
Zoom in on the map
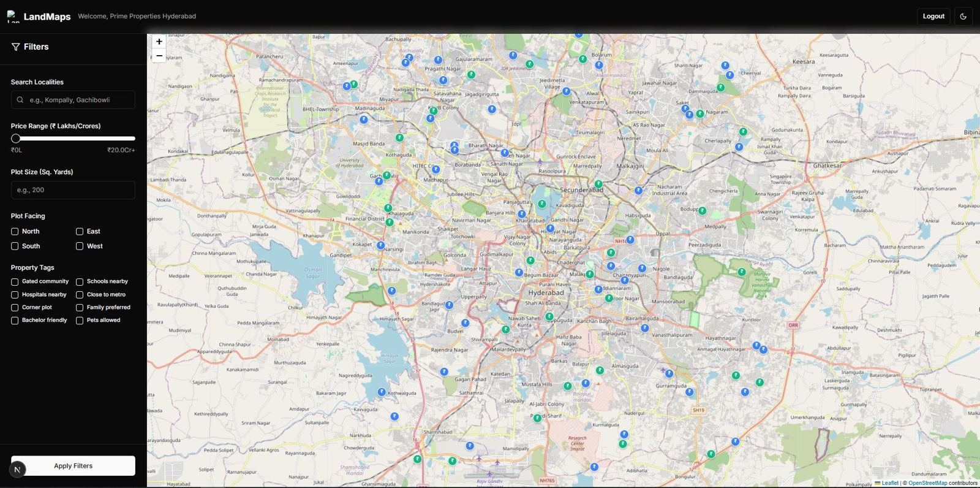coord(159,42)
